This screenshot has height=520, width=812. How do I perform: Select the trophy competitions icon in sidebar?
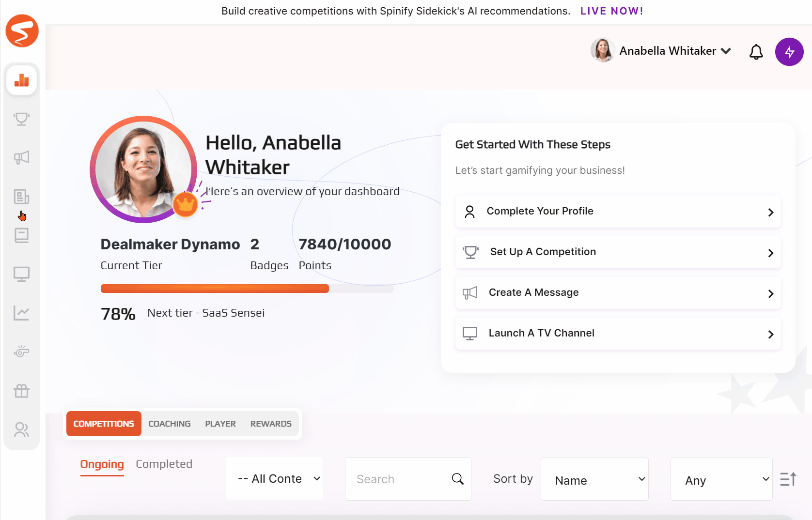pos(21,119)
